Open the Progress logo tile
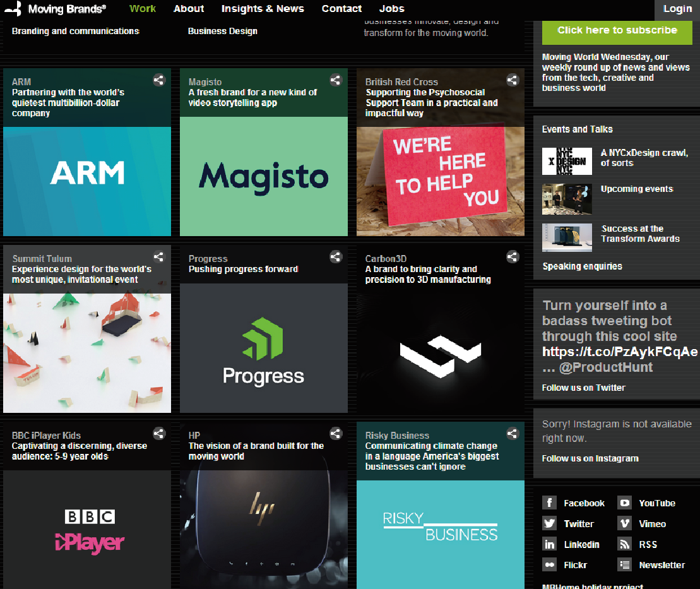The width and height of the screenshot is (700, 589). click(264, 348)
